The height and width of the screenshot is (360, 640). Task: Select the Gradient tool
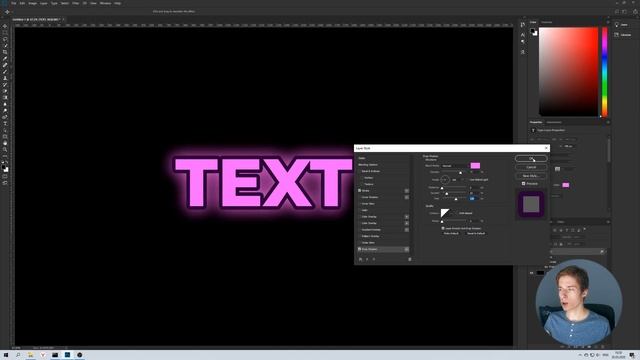[5, 98]
